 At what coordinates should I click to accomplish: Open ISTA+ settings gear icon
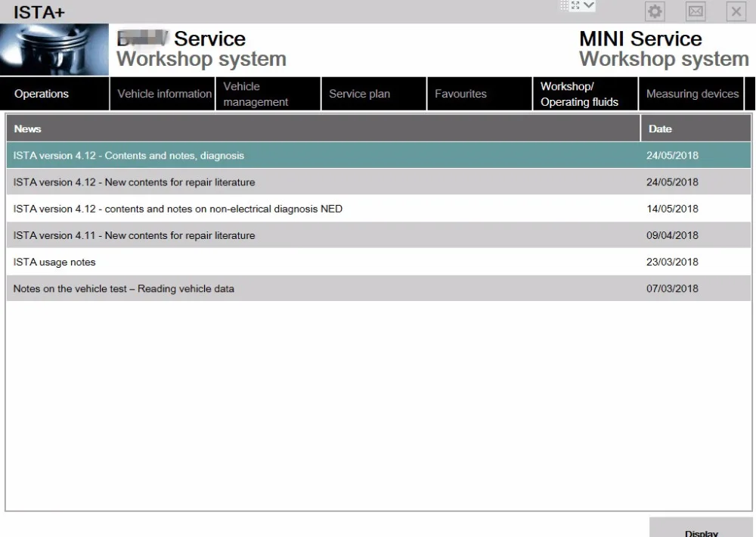pyautogui.click(x=655, y=11)
